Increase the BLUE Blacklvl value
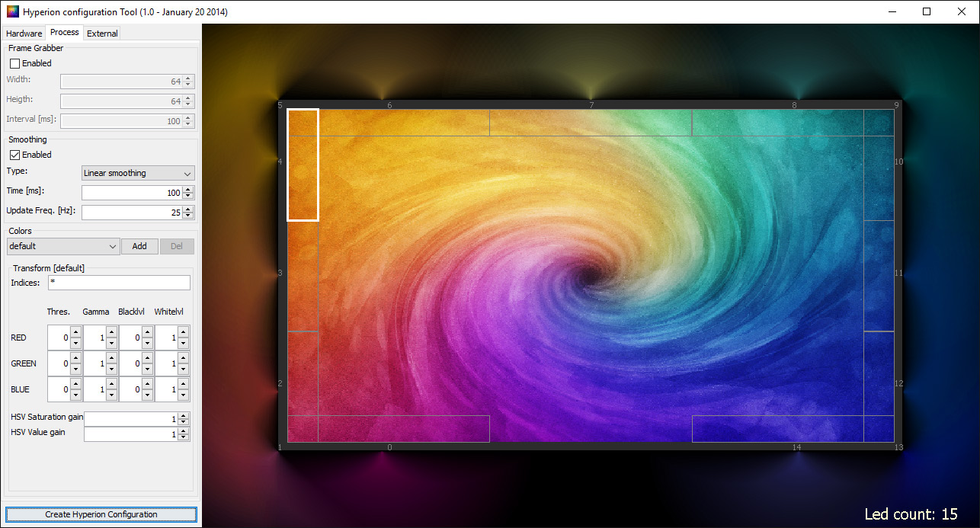980x528 pixels. 147,384
